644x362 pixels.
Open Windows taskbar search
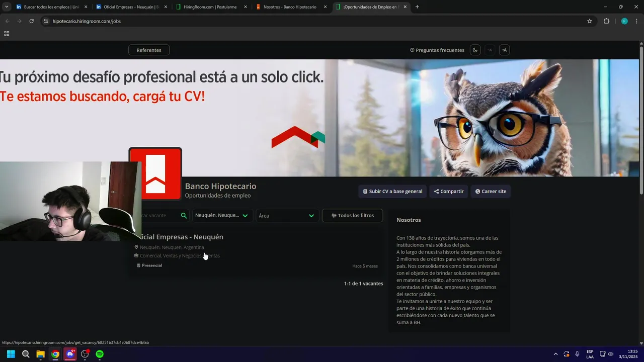(26, 354)
